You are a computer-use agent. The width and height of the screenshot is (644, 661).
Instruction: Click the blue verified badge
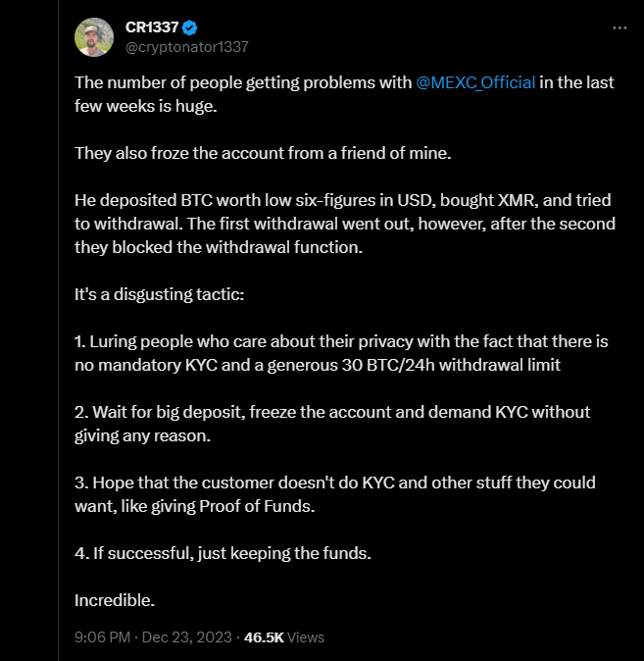[x=189, y=27]
